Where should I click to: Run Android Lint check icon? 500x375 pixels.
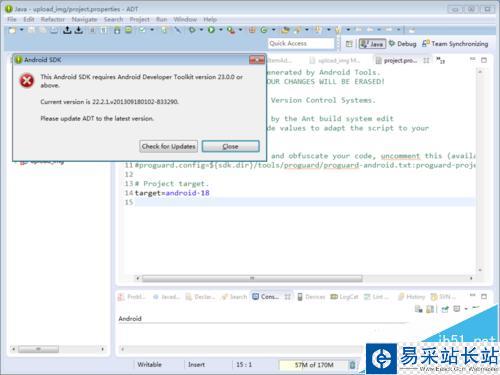point(143,30)
